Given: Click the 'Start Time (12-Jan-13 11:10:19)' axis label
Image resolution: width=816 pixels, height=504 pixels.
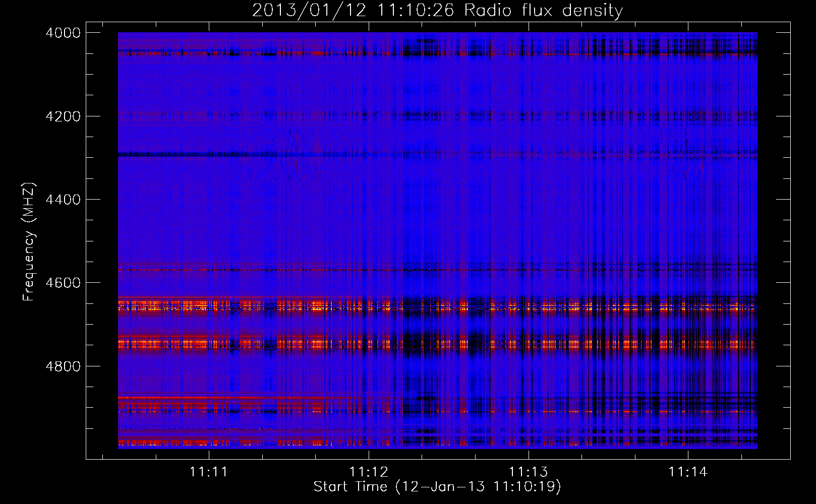Looking at the screenshot, I should [x=437, y=487].
